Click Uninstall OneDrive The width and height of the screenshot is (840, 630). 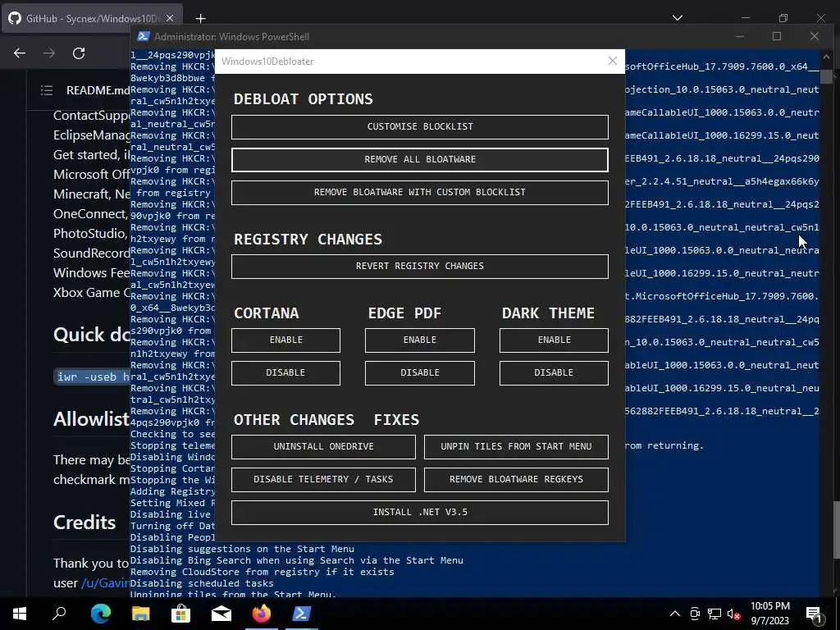(x=323, y=447)
